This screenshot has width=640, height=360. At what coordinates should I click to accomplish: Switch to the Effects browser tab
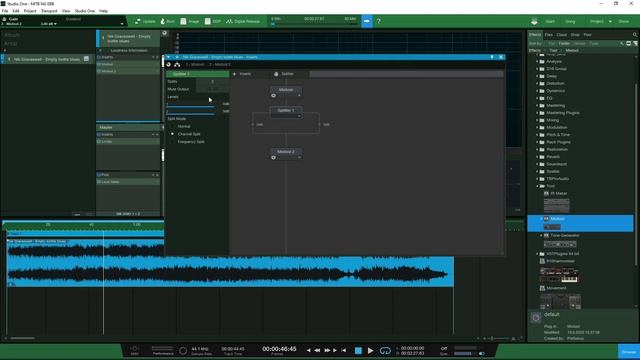(535, 35)
